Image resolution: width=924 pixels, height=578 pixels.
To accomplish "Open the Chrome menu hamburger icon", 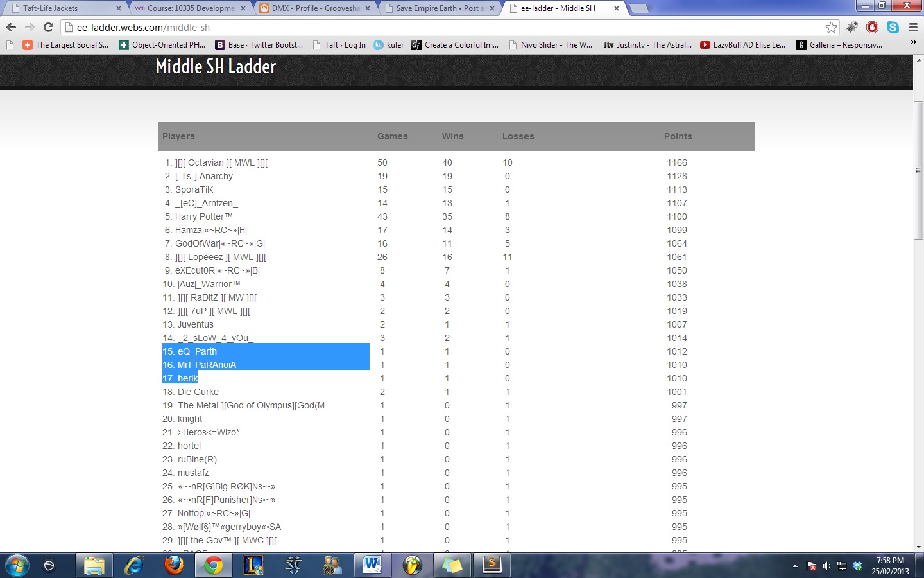I will pyautogui.click(x=913, y=27).
